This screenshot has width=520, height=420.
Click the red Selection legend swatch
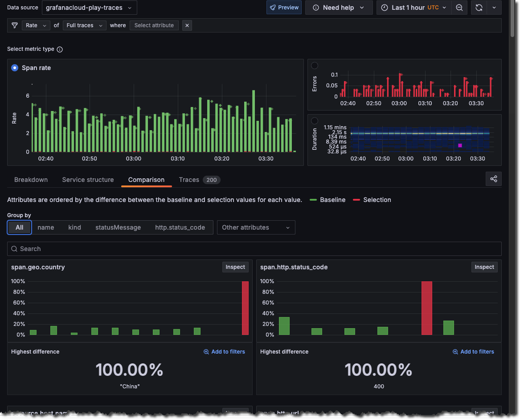click(x=356, y=200)
